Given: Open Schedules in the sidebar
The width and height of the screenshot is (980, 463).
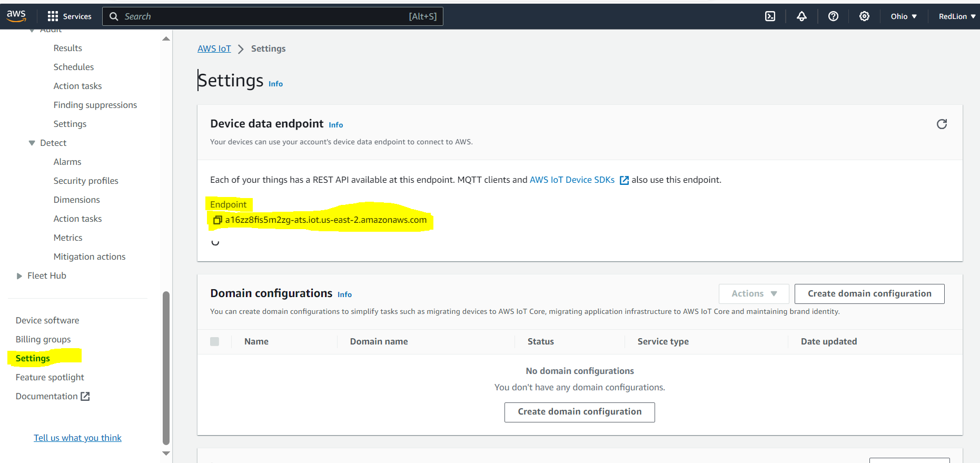Looking at the screenshot, I should point(74,67).
